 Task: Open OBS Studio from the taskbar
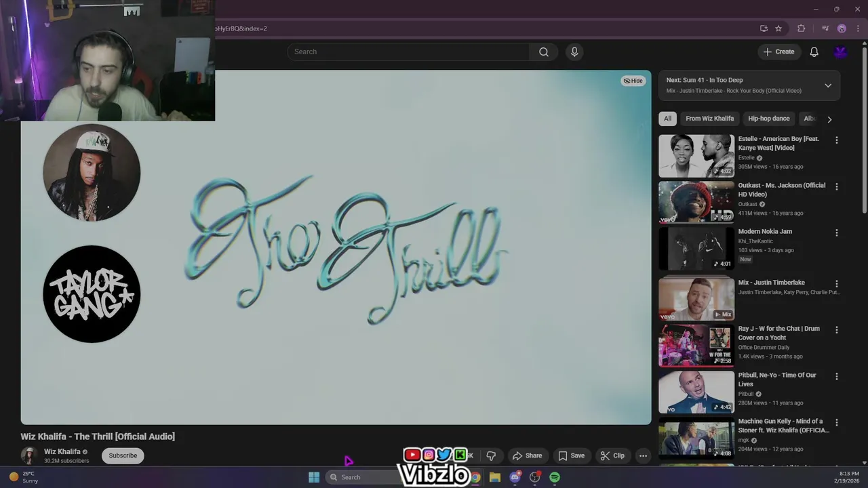534,477
